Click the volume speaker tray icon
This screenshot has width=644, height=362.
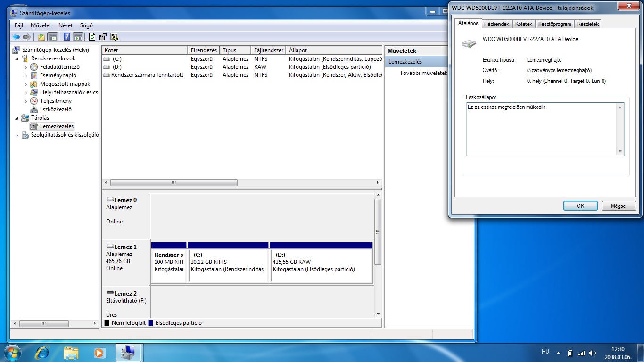[x=593, y=353]
